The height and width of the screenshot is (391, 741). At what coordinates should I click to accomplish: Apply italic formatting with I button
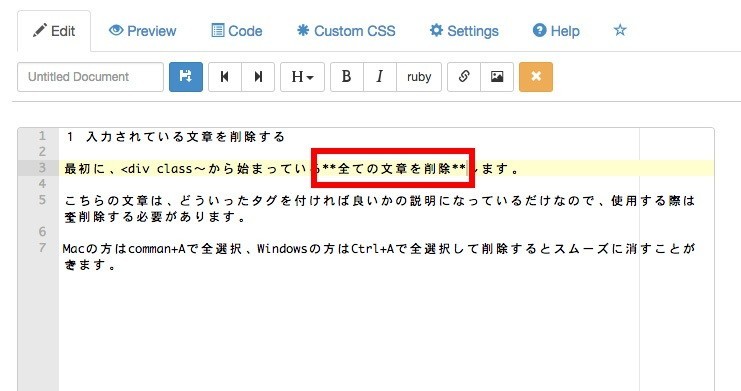pyautogui.click(x=380, y=77)
